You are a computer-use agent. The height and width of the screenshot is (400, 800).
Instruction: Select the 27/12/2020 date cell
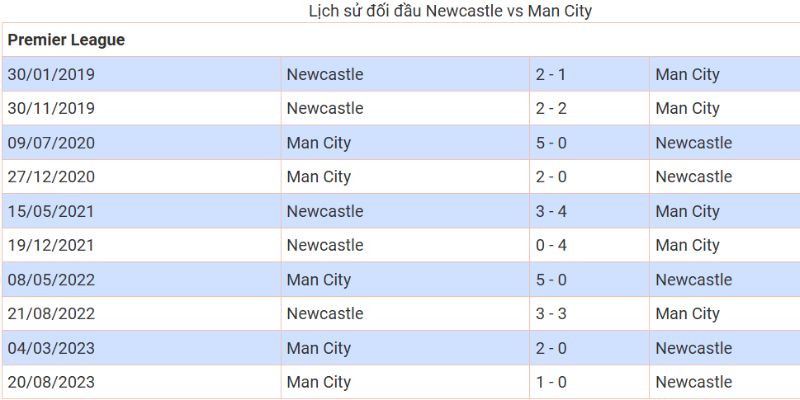pyautogui.click(x=51, y=177)
